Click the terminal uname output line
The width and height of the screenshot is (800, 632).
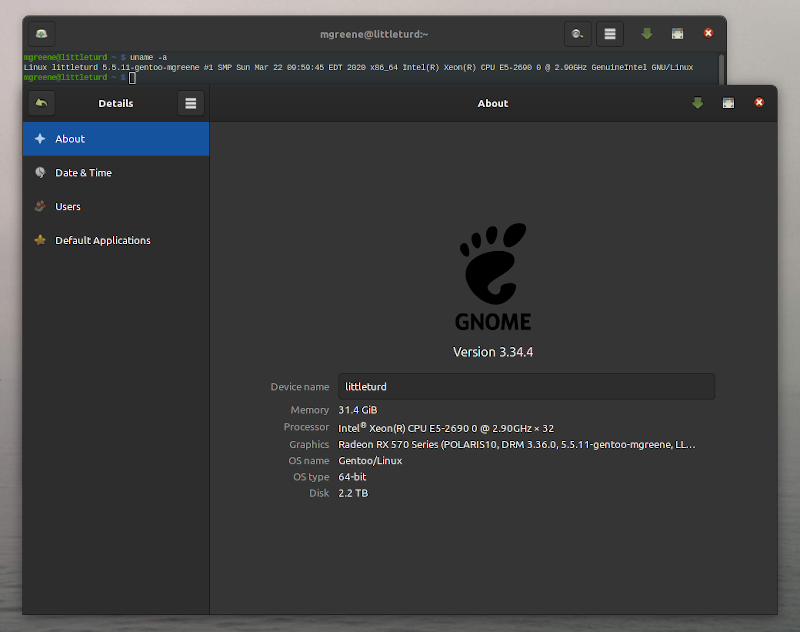[358, 67]
